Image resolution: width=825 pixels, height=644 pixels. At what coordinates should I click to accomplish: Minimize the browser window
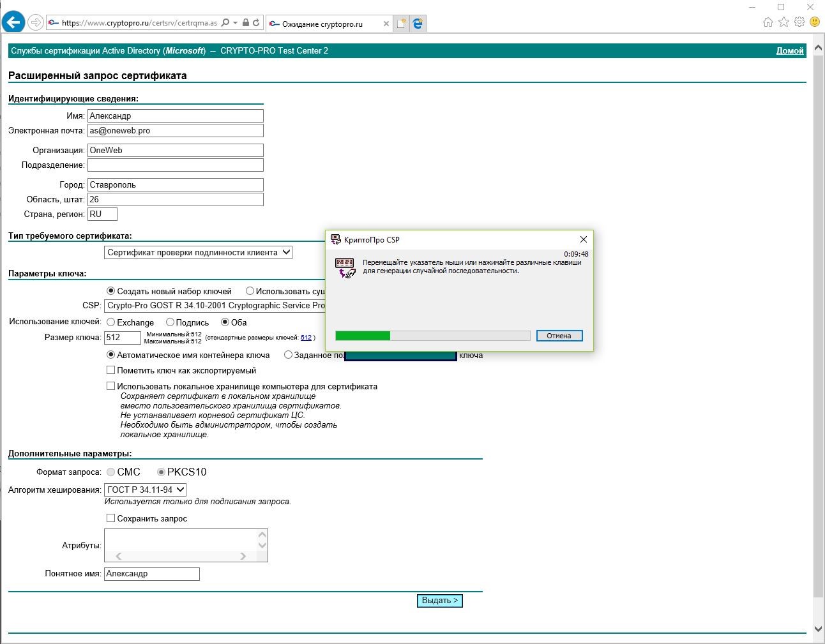click(751, 7)
